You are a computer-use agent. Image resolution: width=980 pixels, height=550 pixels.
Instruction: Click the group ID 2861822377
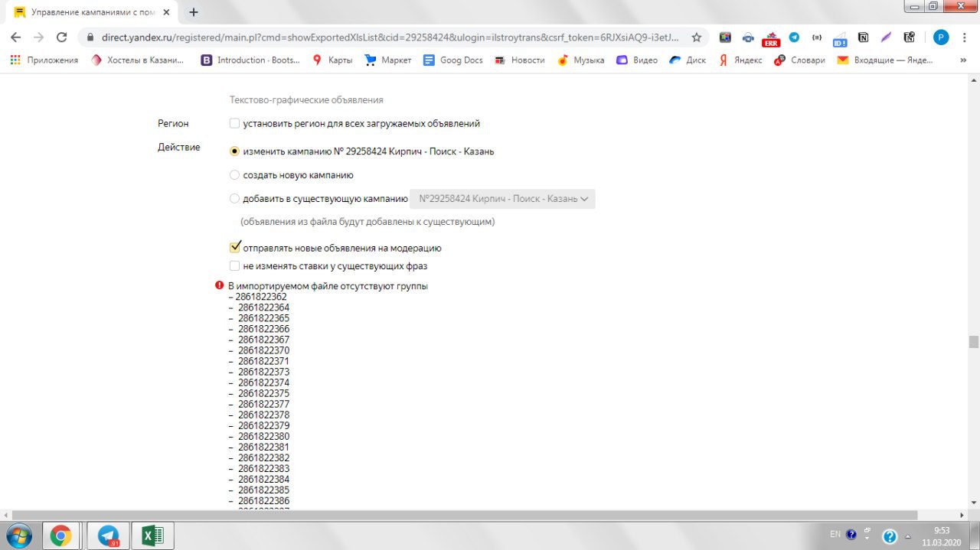[263, 404]
